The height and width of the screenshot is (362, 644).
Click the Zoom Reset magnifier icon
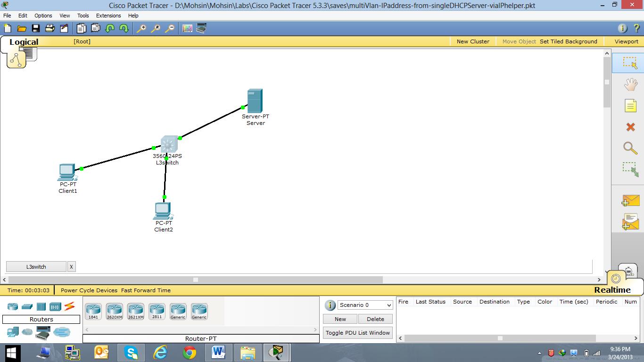(155, 28)
